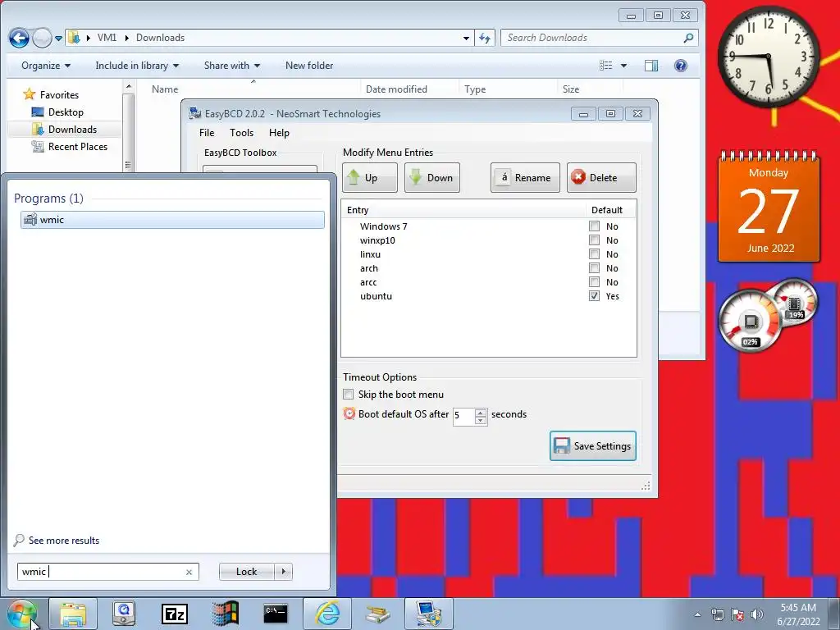Open the EasyBCD Tools menu
Viewport: 840px width, 630px height.
tap(242, 133)
